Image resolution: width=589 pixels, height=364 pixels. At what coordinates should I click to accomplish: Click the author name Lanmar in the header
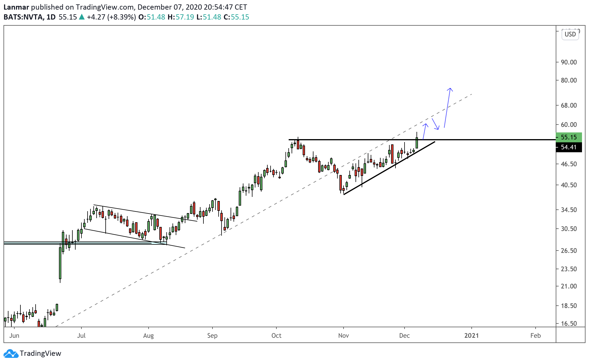click(x=16, y=7)
